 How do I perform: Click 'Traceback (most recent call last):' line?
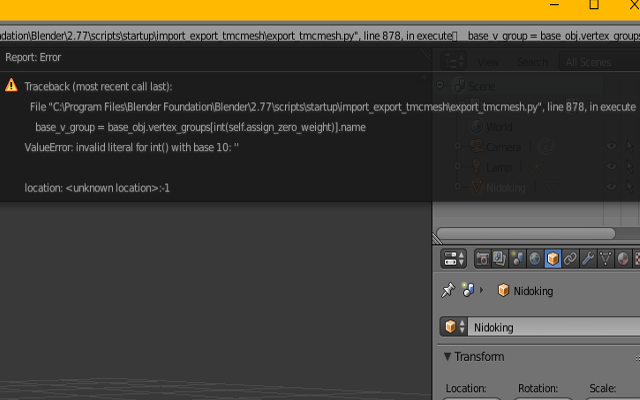pyautogui.click(x=98, y=87)
